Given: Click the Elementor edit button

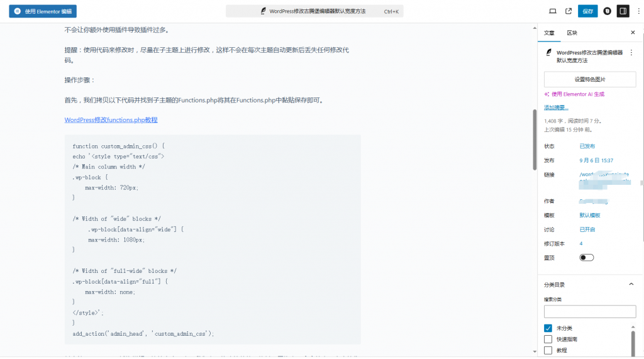Looking at the screenshot, I should (x=43, y=11).
